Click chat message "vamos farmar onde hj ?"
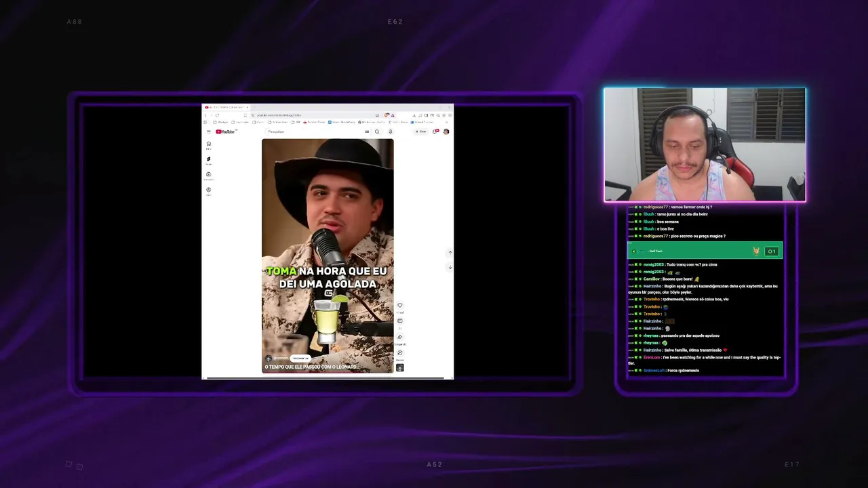Viewport: 868px width, 488px height. click(x=691, y=207)
